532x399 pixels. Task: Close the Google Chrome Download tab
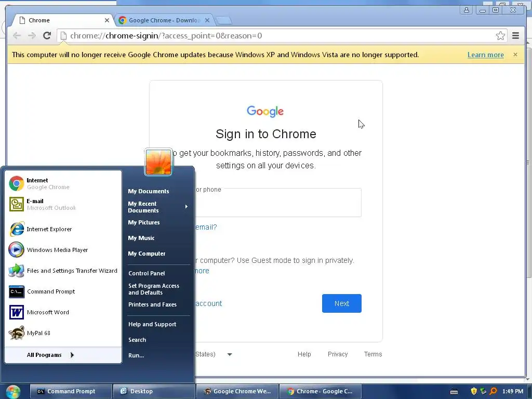pyautogui.click(x=207, y=20)
